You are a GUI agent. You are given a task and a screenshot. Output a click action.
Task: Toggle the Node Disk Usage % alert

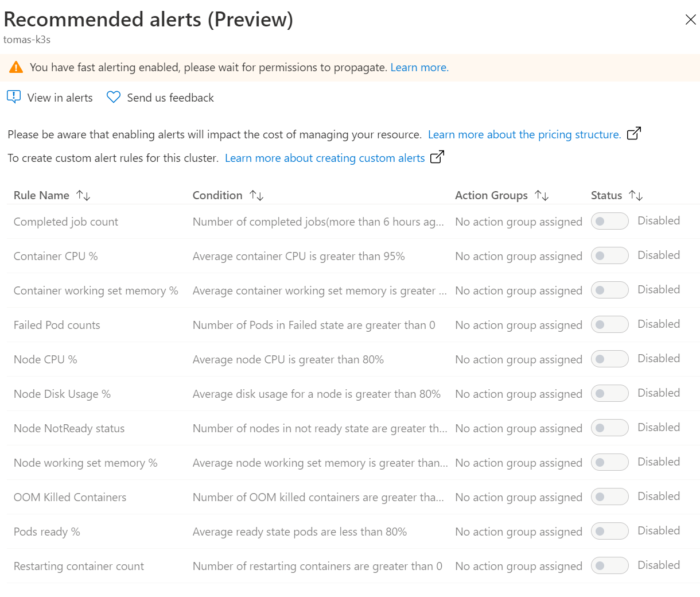pos(609,393)
